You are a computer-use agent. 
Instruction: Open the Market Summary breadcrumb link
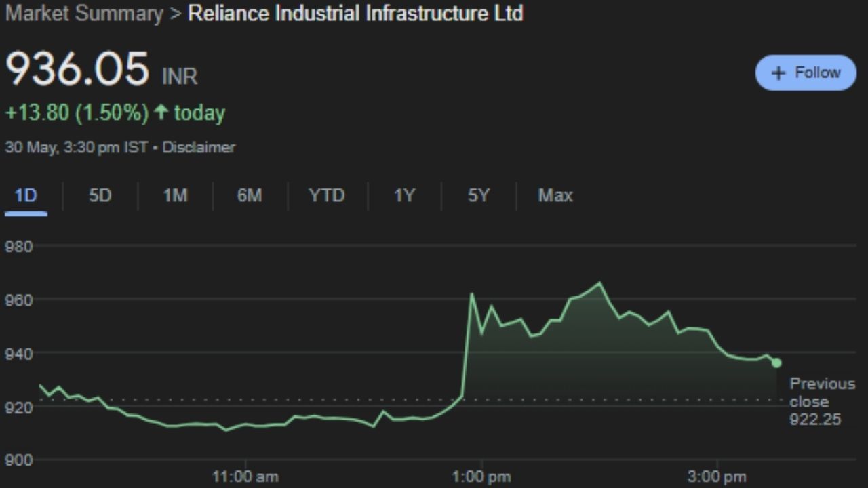coord(84,14)
